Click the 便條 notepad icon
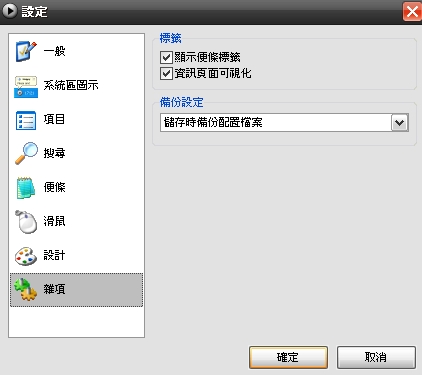This screenshot has height=375, width=422. pyautogui.click(x=26, y=188)
